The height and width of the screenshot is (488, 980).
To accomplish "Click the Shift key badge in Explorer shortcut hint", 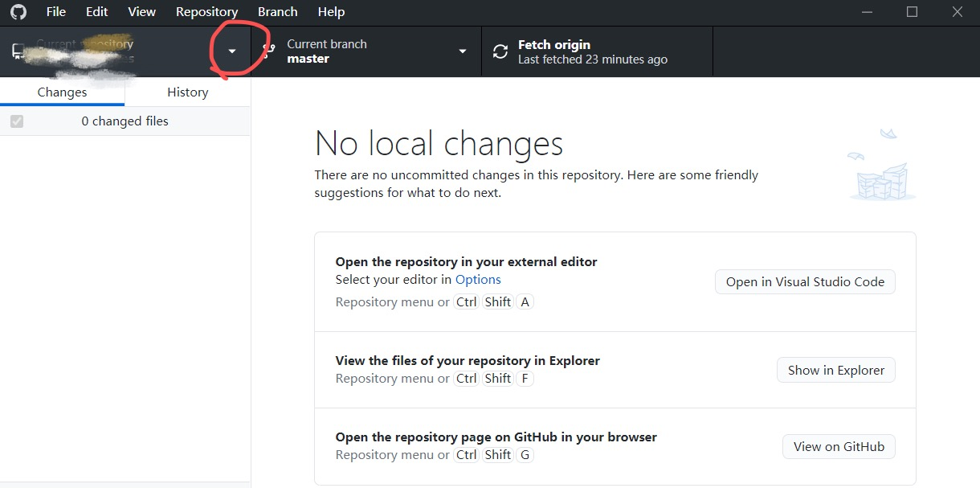I will [497, 378].
